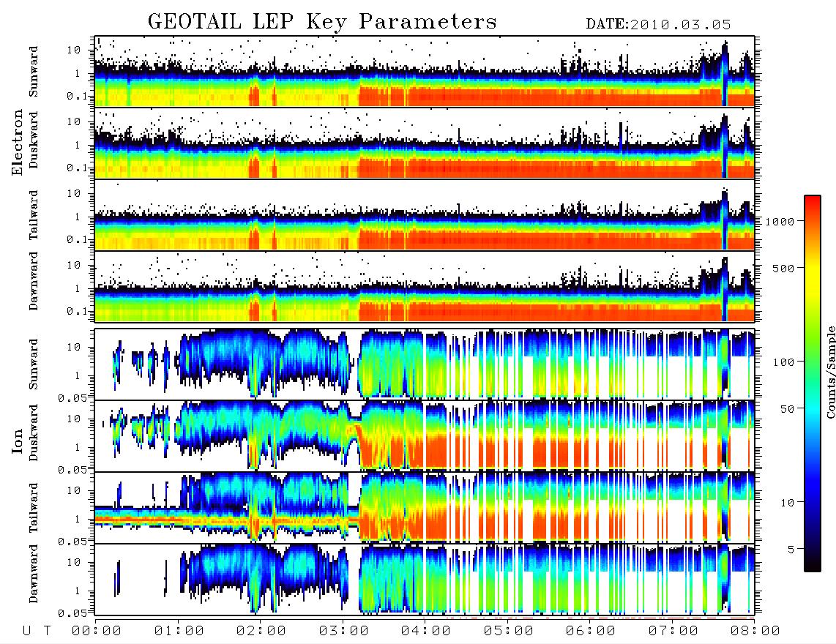This screenshot has width=836, height=644.
Task: Click the title 'GEOTAIL LEP Key Parameters'
Action: 322,22
